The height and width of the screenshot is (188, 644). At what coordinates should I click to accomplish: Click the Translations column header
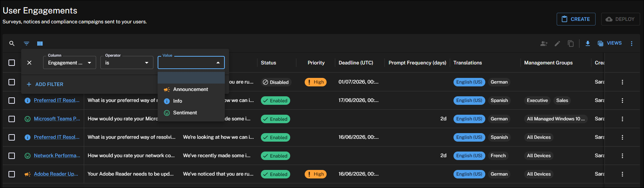[x=468, y=63]
